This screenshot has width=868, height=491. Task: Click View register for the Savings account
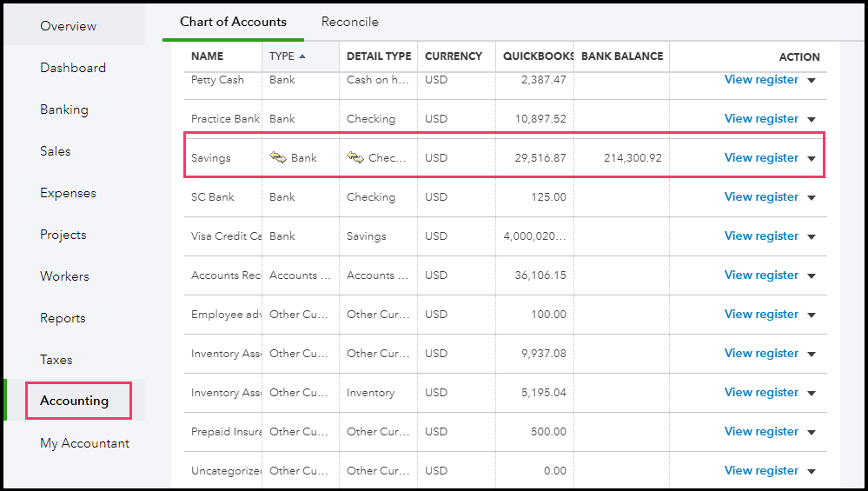point(761,157)
